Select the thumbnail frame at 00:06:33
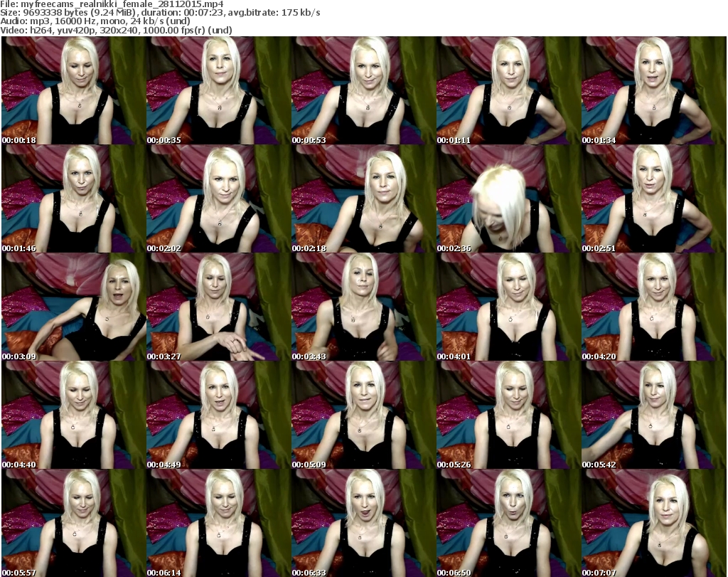Viewport: 728px width, 577px height. 363,523
